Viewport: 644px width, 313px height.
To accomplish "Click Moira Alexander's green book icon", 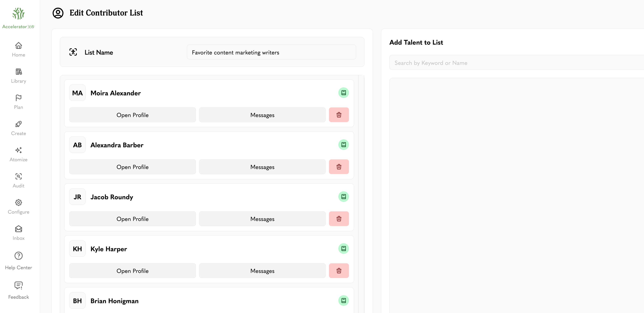I will point(343,93).
